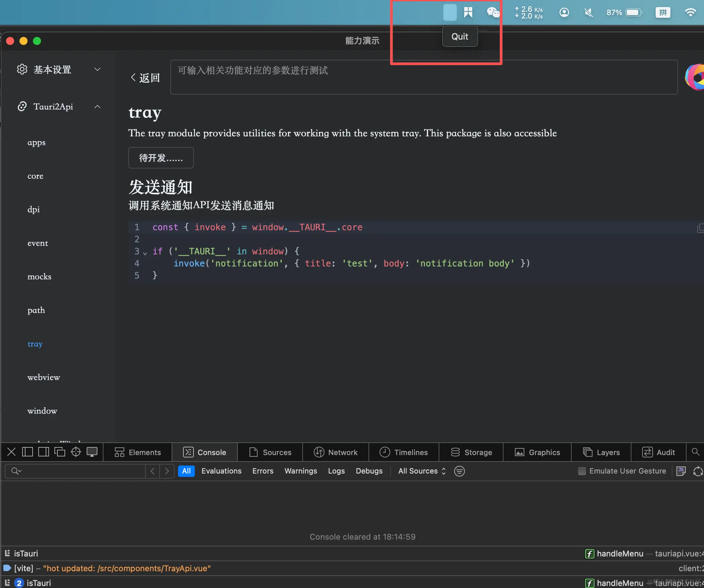Detach inspector into separate window
Image resolution: width=704 pixels, height=588 pixels.
tap(60, 452)
